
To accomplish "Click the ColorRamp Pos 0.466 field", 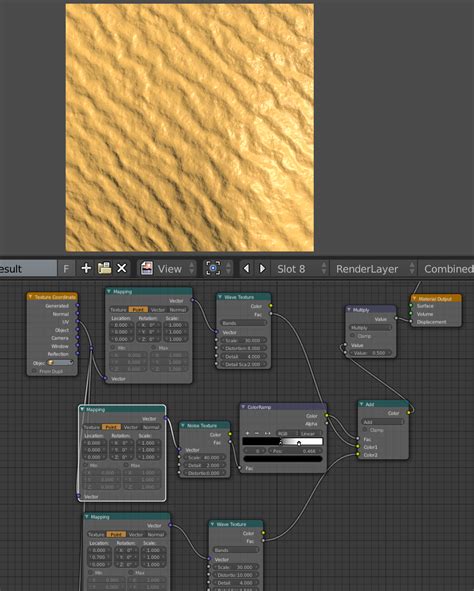I will (295, 451).
